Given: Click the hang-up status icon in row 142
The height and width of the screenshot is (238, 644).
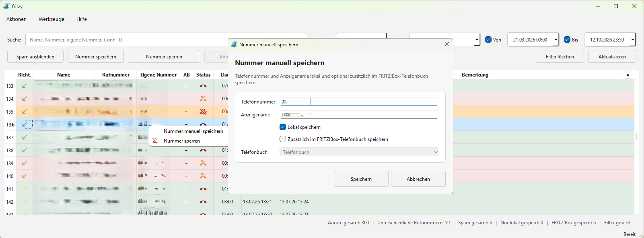Looking at the screenshot, I should pyautogui.click(x=203, y=202).
